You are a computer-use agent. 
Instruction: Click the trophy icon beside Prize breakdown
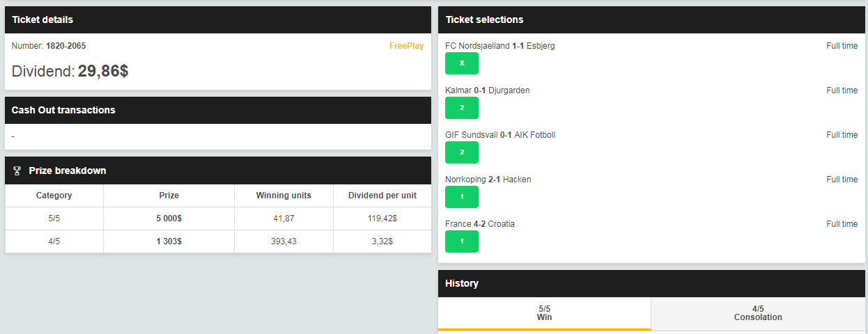17,170
